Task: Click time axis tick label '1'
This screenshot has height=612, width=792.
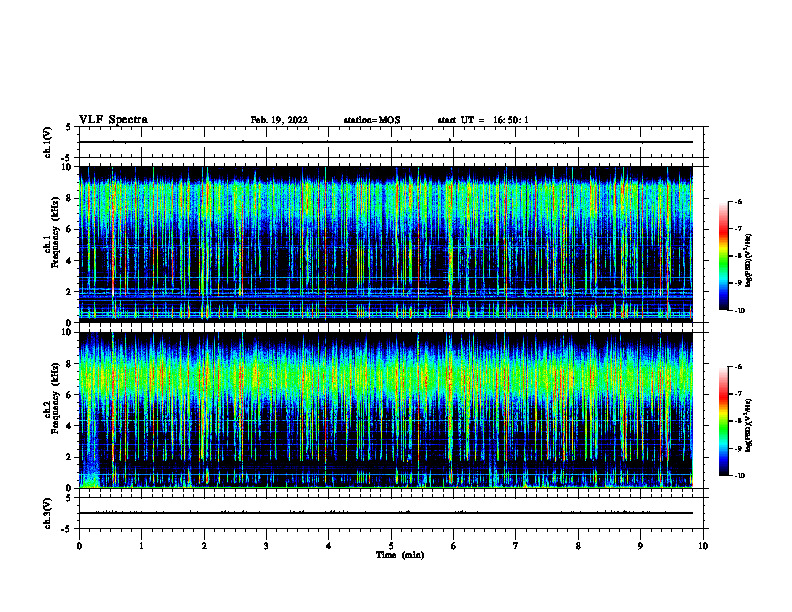Action: coord(141,546)
